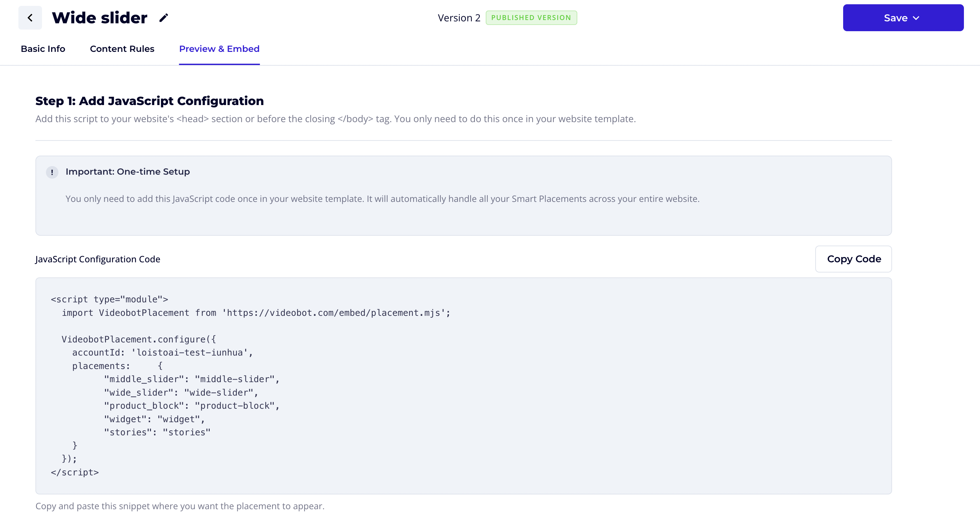Viewport: 980px width, 522px height.
Task: Click the exclamation mark info icon
Action: click(52, 172)
